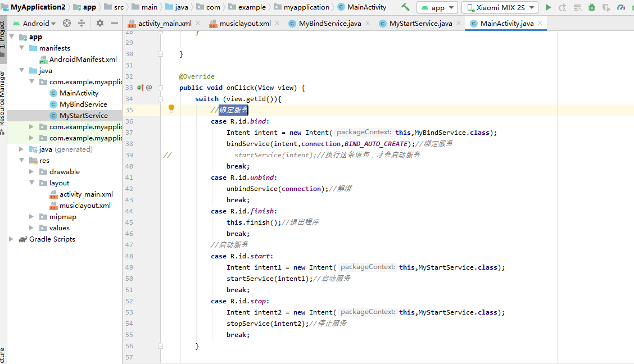Click the @Override annotation text
Viewport: 634px width, 364px height.
click(x=197, y=76)
